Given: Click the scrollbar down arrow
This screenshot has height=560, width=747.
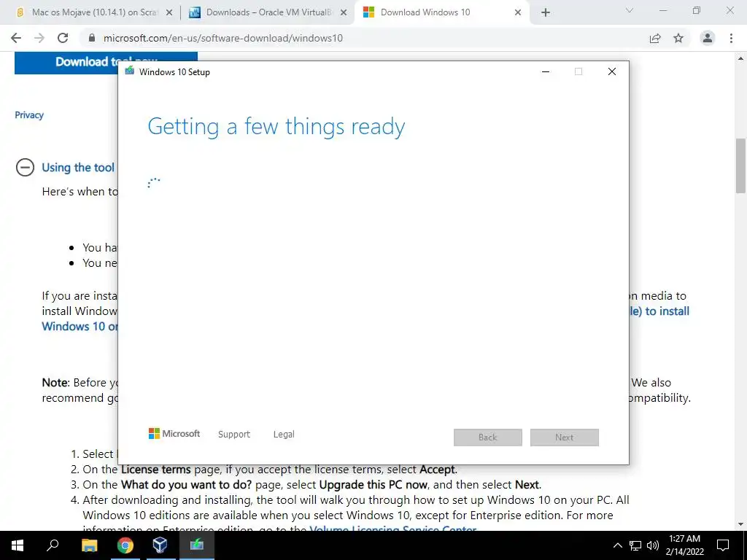Looking at the screenshot, I should [x=740, y=524].
